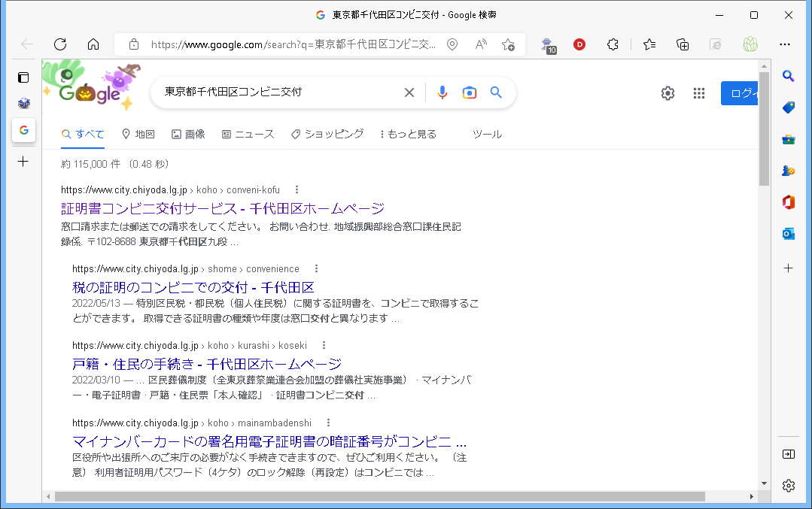812x509 pixels.
Task: Open the Extensions puzzle piece icon
Action: pyautogui.click(x=613, y=44)
